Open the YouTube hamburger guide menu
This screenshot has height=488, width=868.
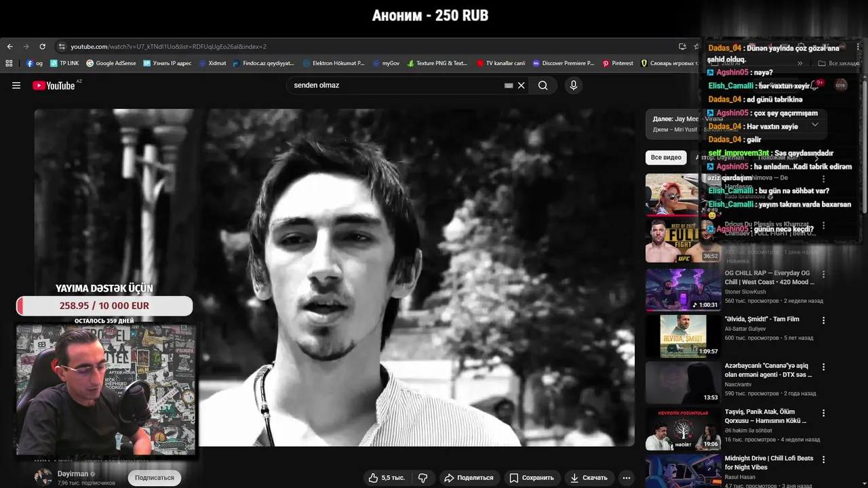16,85
